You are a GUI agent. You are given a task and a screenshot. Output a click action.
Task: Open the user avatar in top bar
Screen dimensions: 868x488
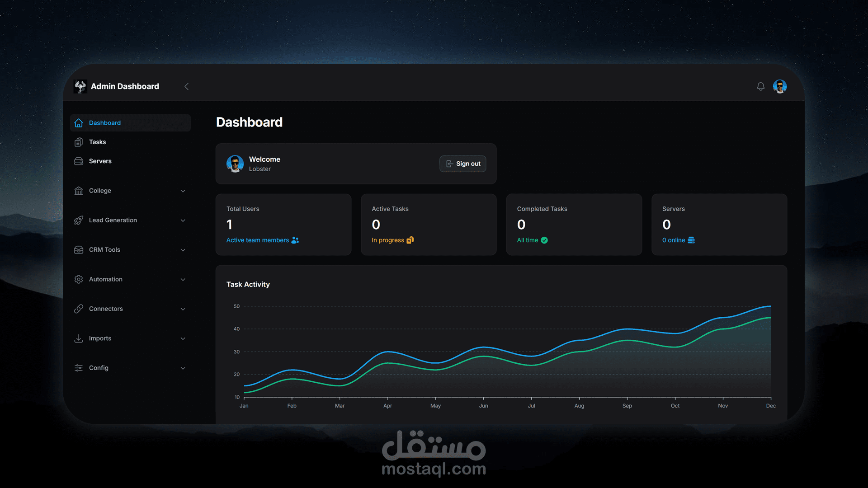(780, 86)
